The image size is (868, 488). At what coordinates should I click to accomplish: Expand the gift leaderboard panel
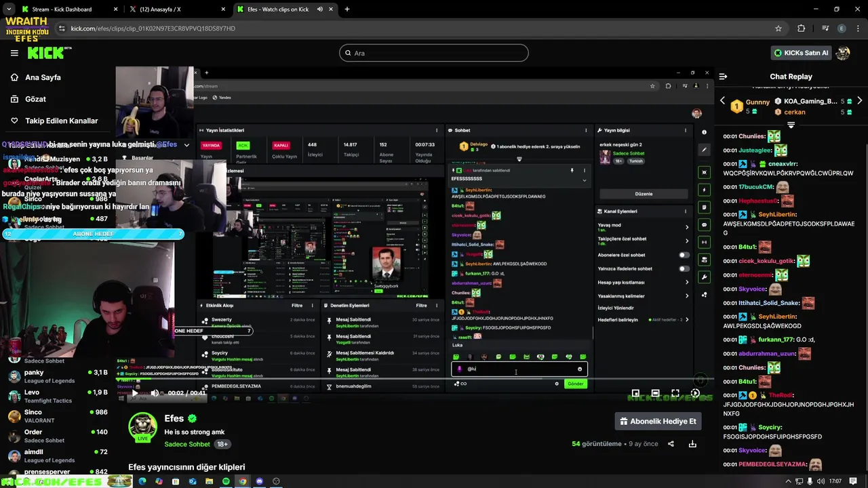(x=791, y=125)
